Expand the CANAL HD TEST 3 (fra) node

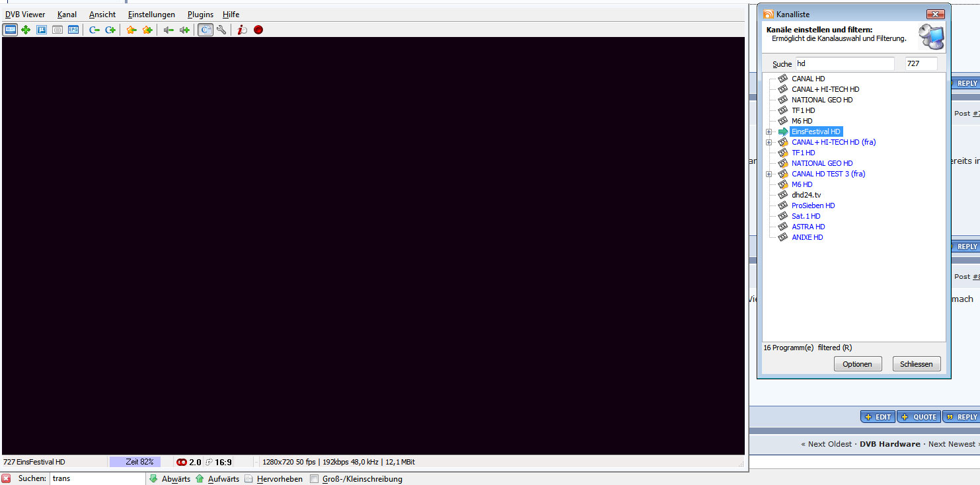tap(769, 174)
